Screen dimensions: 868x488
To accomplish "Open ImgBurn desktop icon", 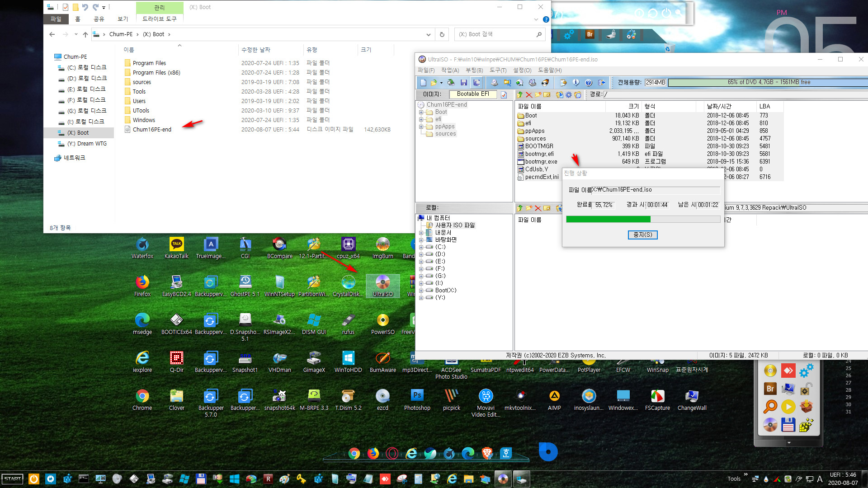I will click(382, 248).
